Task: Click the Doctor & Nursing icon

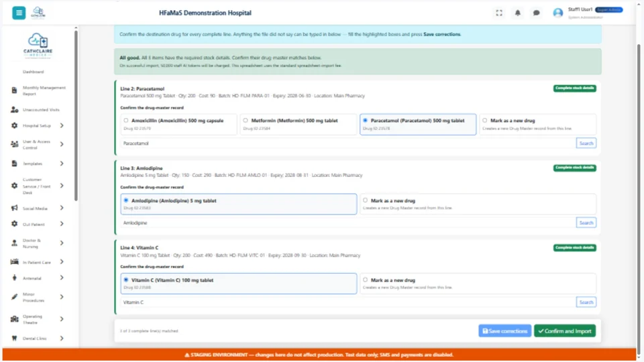Action: coord(14,243)
